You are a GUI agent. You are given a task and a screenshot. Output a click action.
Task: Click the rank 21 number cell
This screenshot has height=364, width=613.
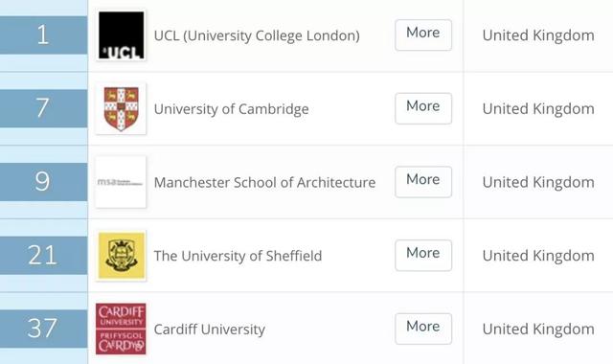[x=43, y=256]
